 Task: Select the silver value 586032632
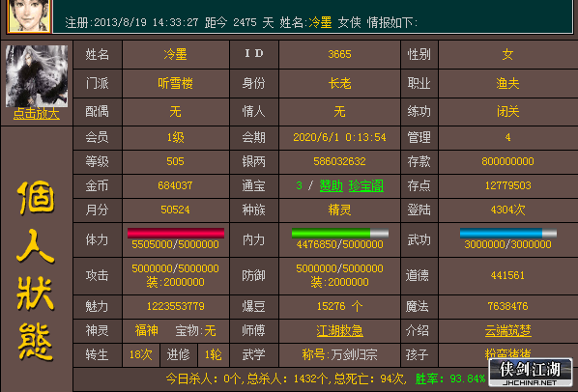pyautogui.click(x=339, y=161)
